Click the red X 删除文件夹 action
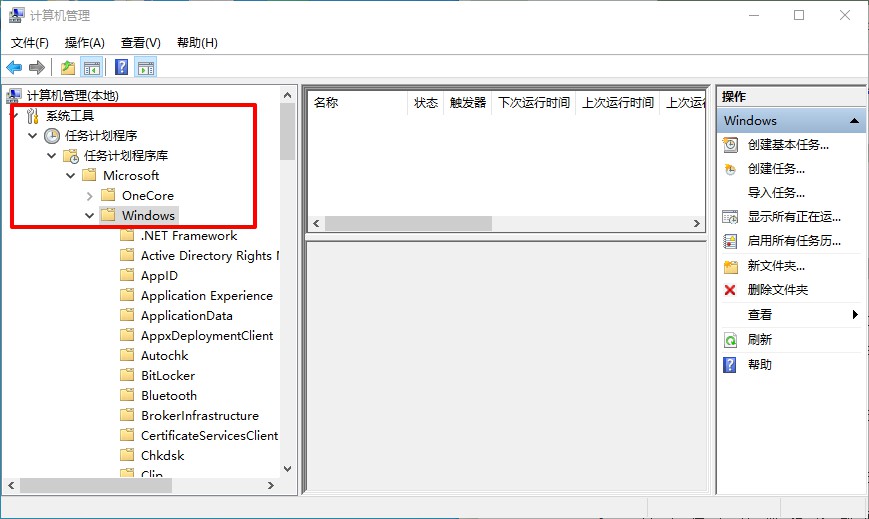The height and width of the screenshot is (519, 869). [x=777, y=290]
